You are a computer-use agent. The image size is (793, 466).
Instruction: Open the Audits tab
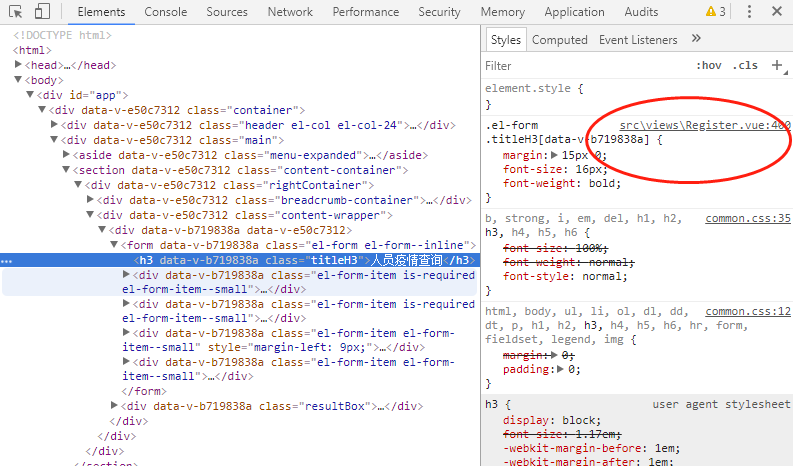click(641, 12)
